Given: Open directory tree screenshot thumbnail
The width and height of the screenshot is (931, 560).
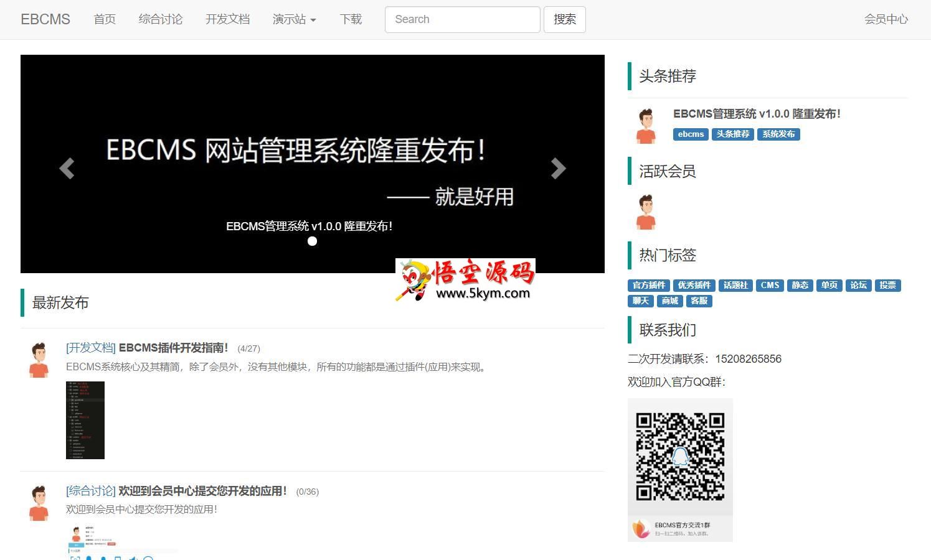Looking at the screenshot, I should [85, 420].
